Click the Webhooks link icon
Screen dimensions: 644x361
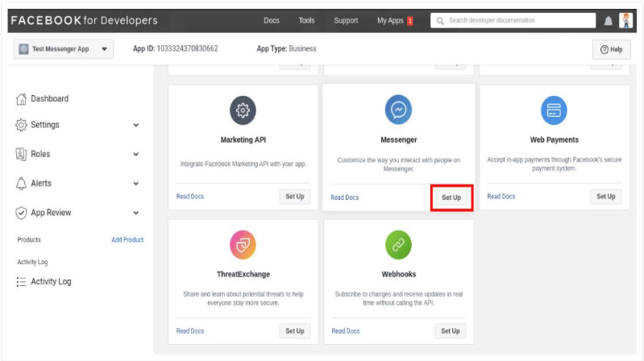pos(398,245)
